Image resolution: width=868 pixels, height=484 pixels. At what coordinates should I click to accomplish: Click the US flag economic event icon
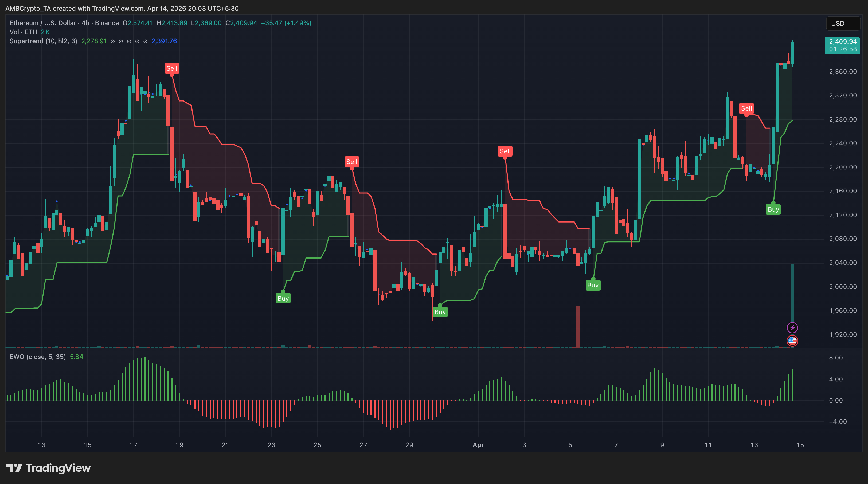point(792,340)
